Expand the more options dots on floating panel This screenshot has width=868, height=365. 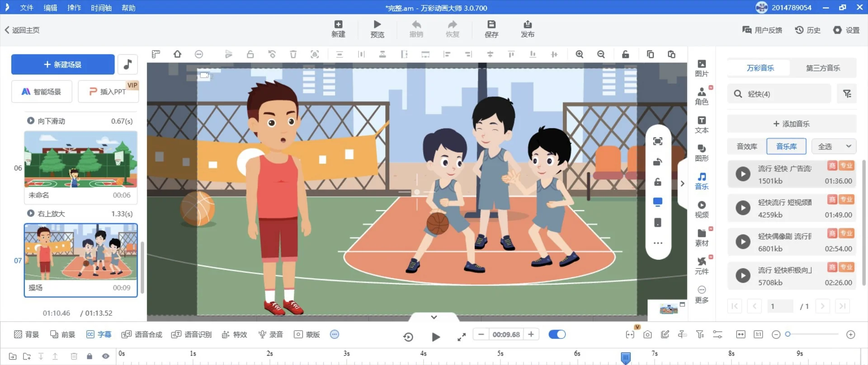coord(658,243)
